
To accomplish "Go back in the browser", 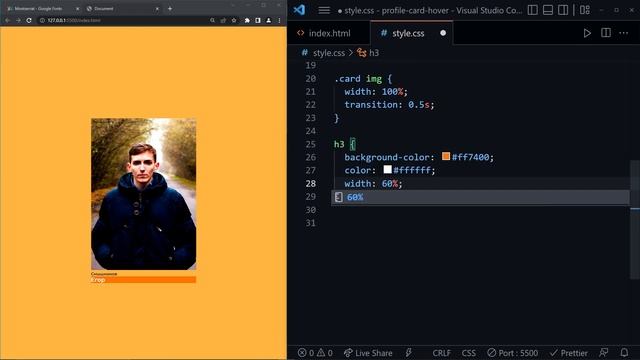I will pos(7,20).
